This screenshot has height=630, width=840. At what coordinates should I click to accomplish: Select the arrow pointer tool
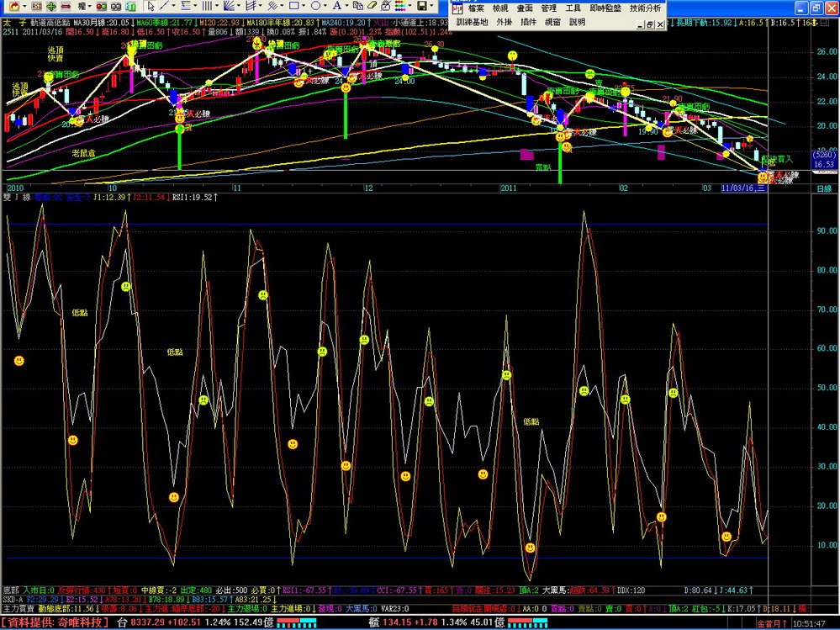point(151,6)
